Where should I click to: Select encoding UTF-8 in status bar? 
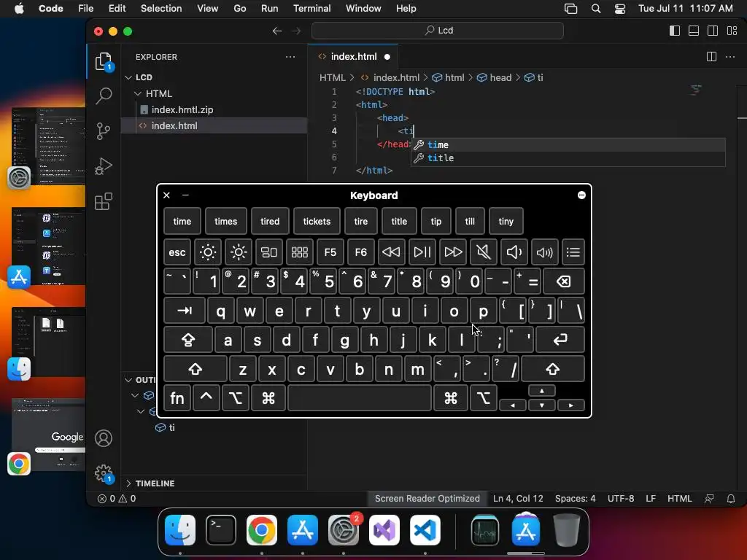[x=621, y=499]
